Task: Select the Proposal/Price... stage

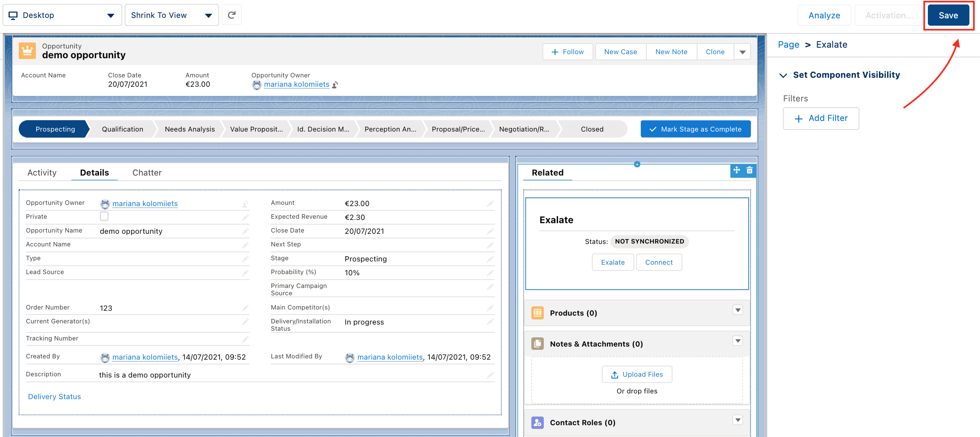Action: coord(458,129)
